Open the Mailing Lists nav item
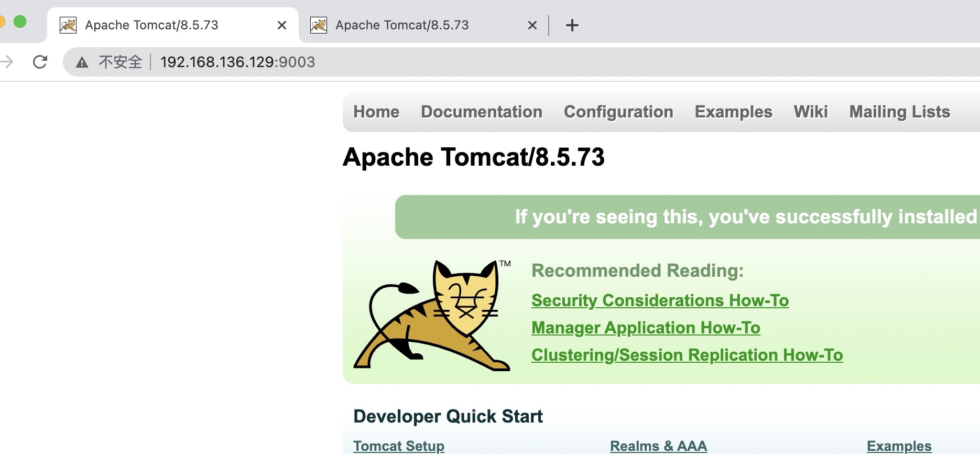 [x=900, y=112]
